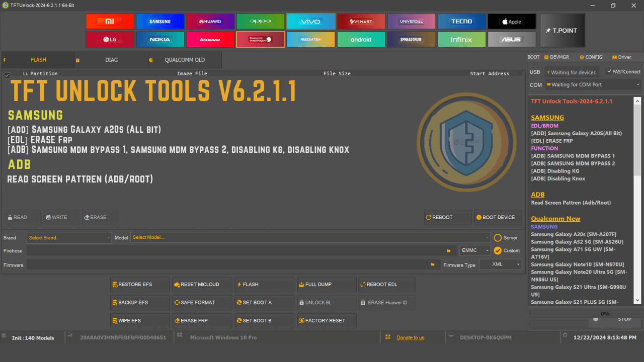The height and width of the screenshot is (362, 644).
Task: Select the Apple brand tile
Action: click(512, 22)
